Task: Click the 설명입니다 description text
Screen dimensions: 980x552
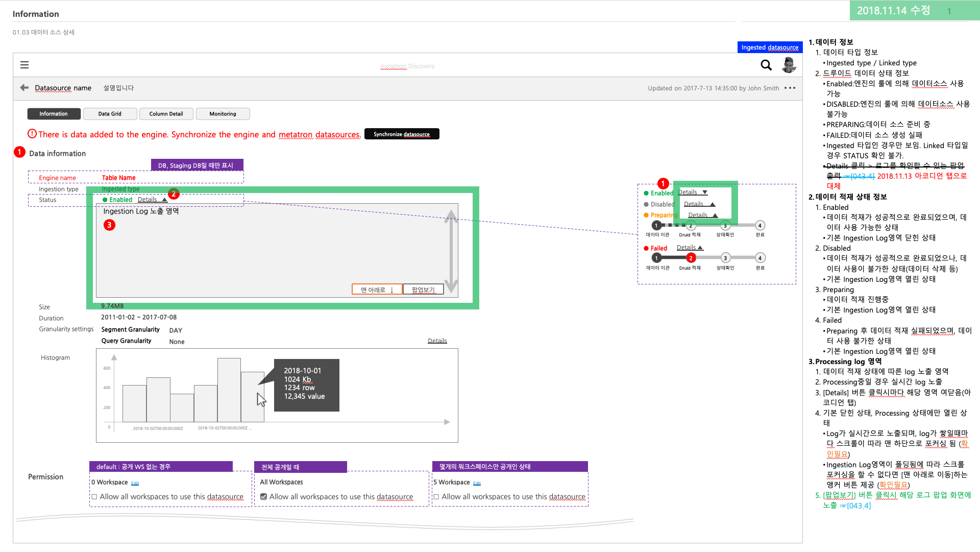Action: click(x=118, y=88)
